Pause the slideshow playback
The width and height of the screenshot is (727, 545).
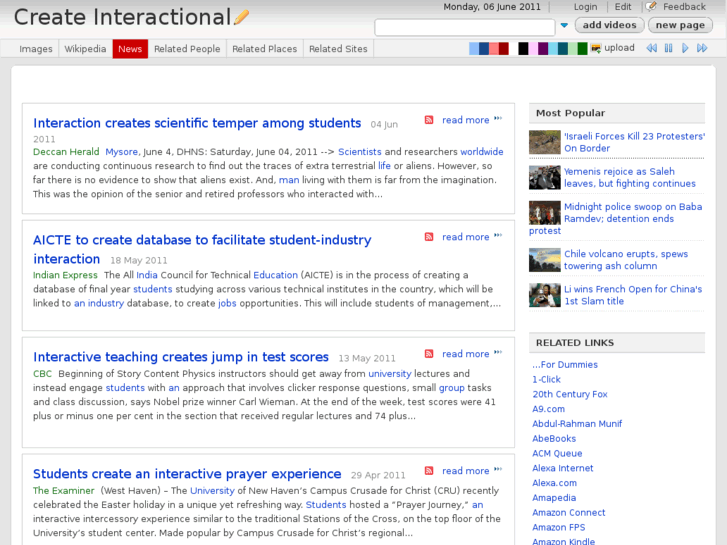point(669,48)
